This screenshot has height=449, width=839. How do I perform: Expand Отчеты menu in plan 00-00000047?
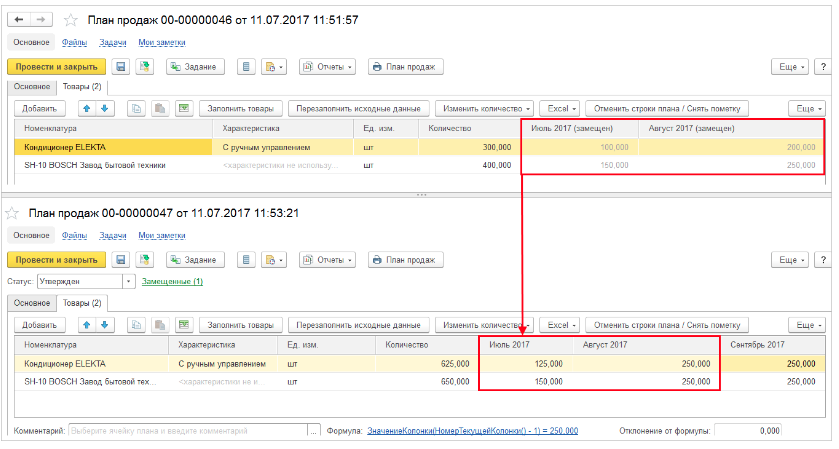[x=327, y=260]
